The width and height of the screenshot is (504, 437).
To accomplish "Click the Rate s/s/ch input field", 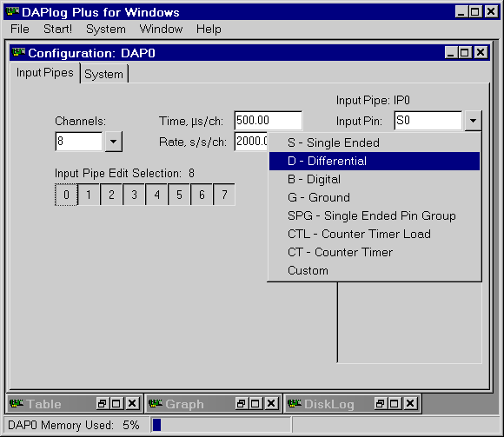I will pos(251,141).
